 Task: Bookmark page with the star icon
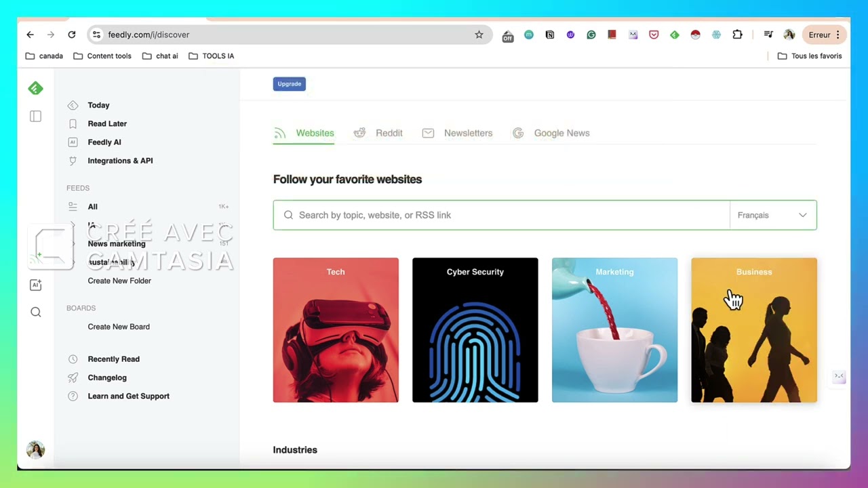pyautogui.click(x=479, y=35)
